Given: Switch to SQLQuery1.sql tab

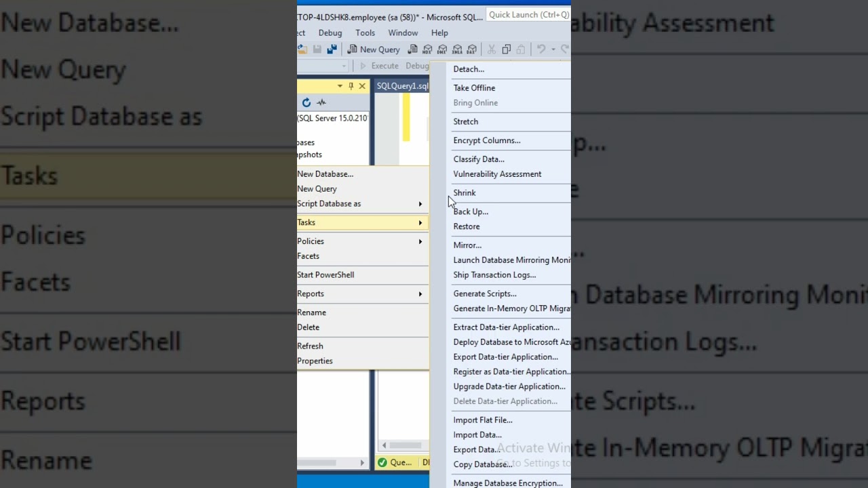Looking at the screenshot, I should point(402,86).
